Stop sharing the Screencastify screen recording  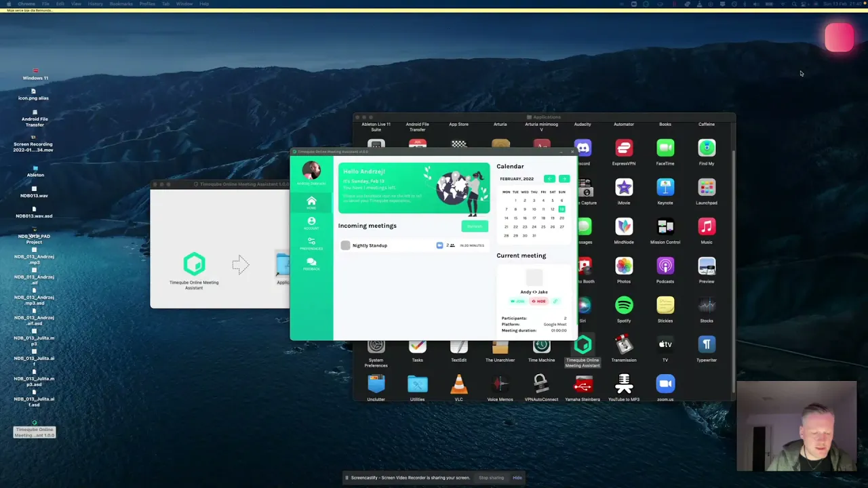pos(492,478)
